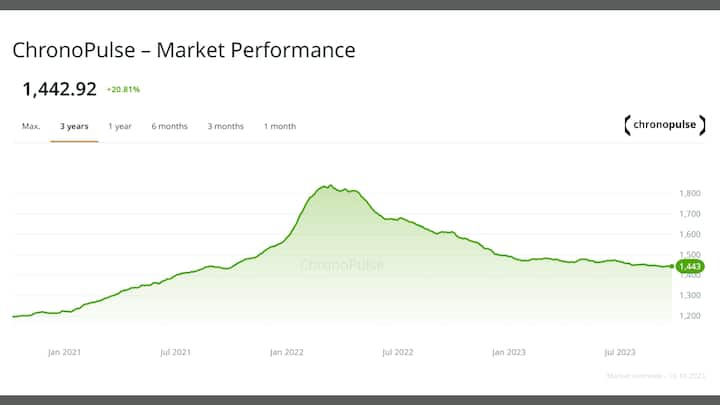Click the footnote text below chart

click(655, 375)
